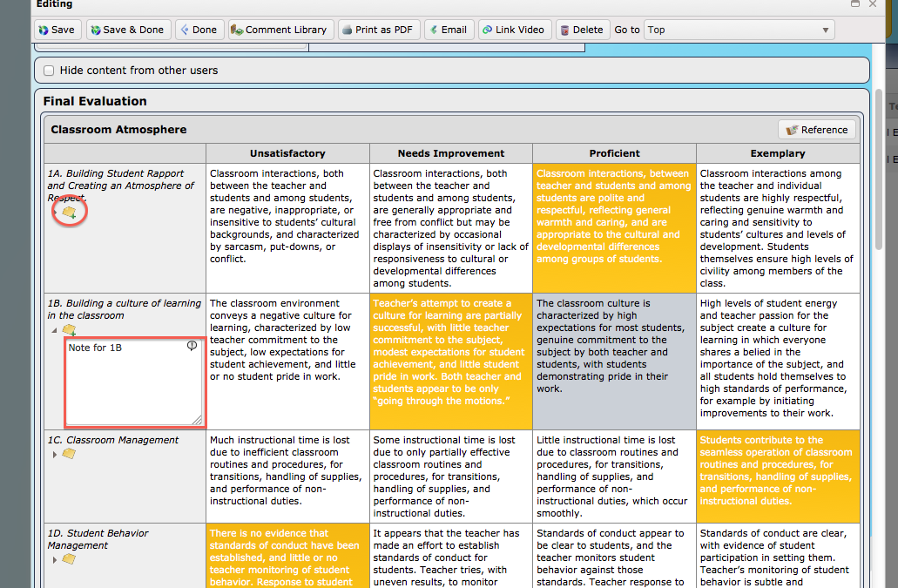Click the Save toolbar button
Screen dimensions: 898x588
[57, 30]
